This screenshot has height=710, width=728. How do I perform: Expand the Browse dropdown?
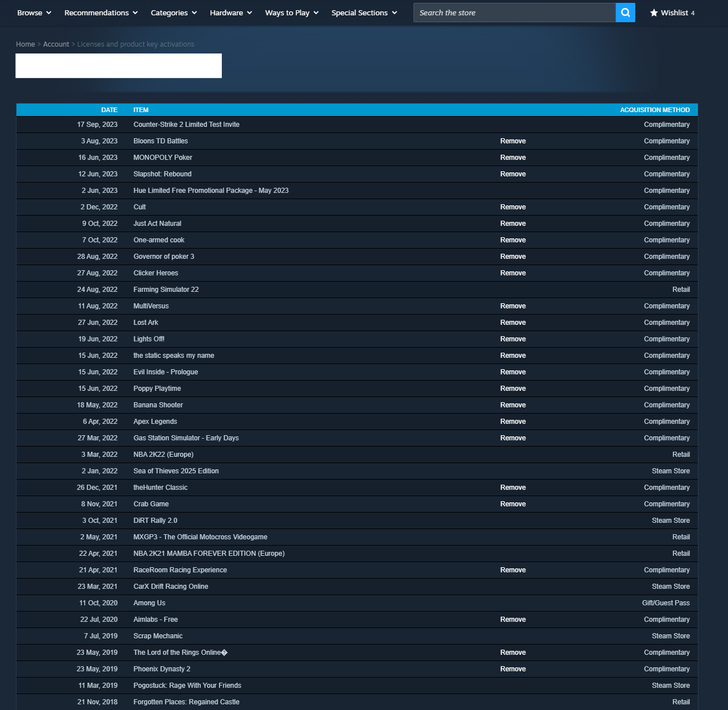tap(33, 13)
